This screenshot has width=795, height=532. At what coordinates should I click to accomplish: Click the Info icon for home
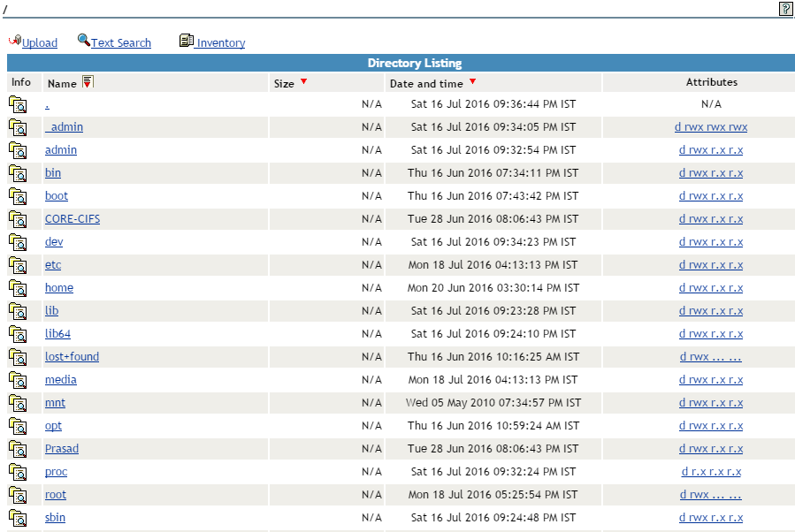(x=18, y=288)
